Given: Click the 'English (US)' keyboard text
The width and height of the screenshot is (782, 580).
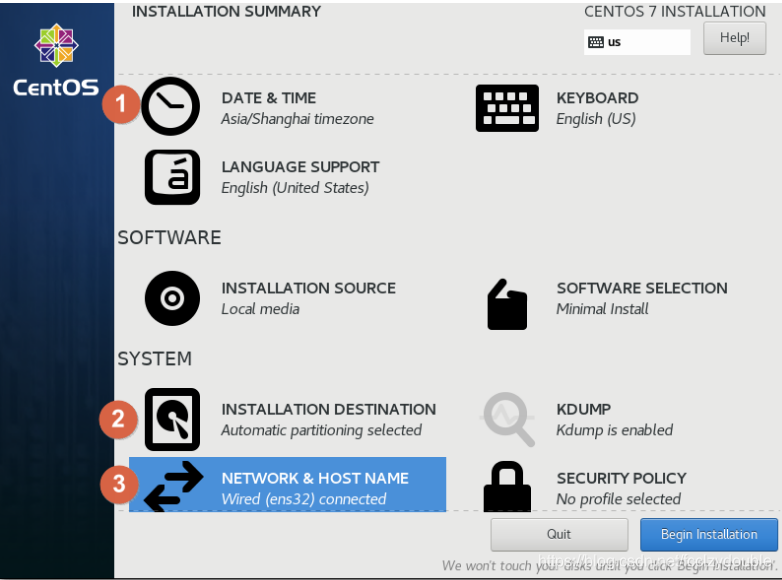Looking at the screenshot, I should (596, 119).
